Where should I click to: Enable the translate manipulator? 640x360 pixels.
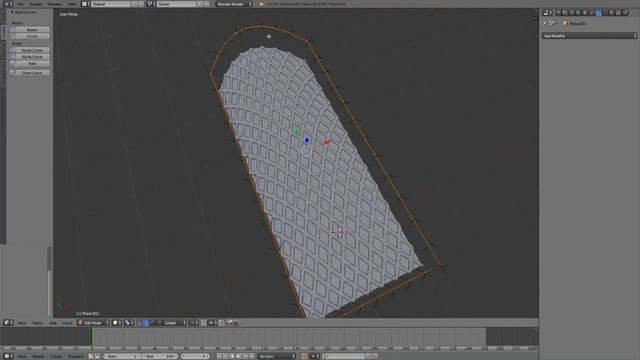point(146,323)
